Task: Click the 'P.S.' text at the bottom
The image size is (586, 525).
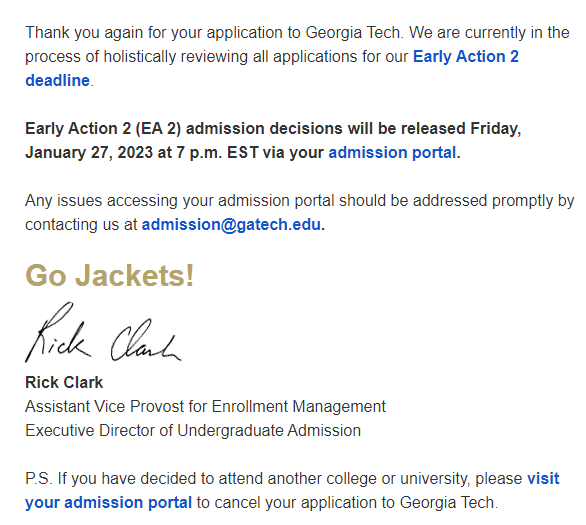Action: pyautogui.click(x=38, y=479)
